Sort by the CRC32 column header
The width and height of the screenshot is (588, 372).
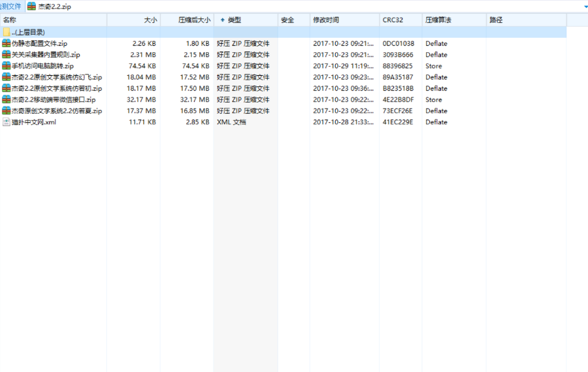pos(400,20)
